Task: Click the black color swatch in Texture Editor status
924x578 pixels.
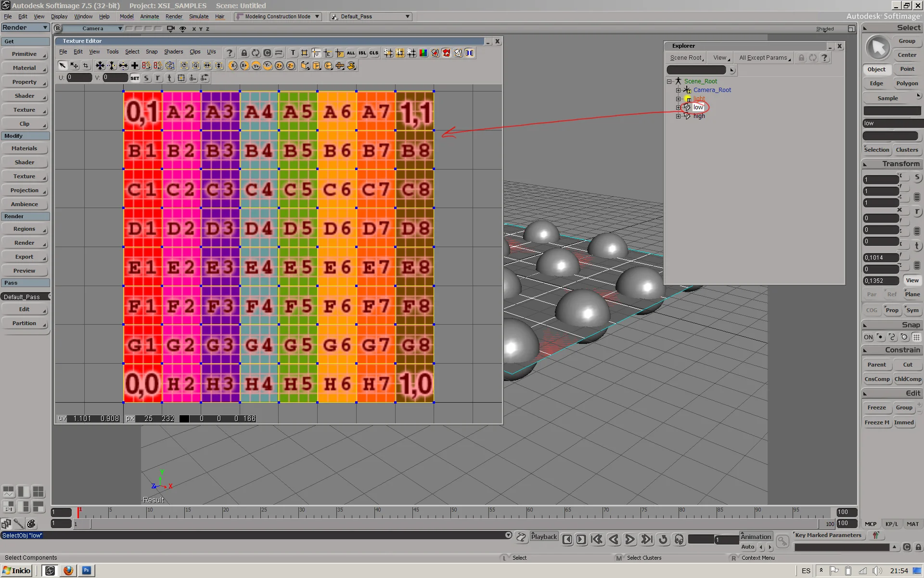Action: 184,419
